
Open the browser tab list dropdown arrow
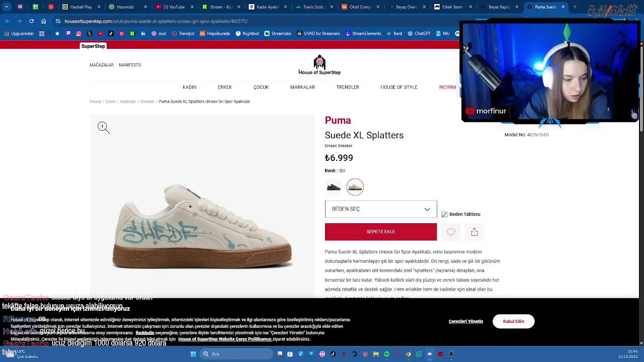(7, 7)
